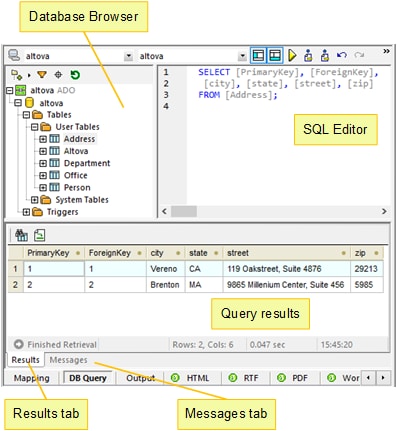The height and width of the screenshot is (431, 397).
Task: Click the street column header
Action: pos(286,253)
